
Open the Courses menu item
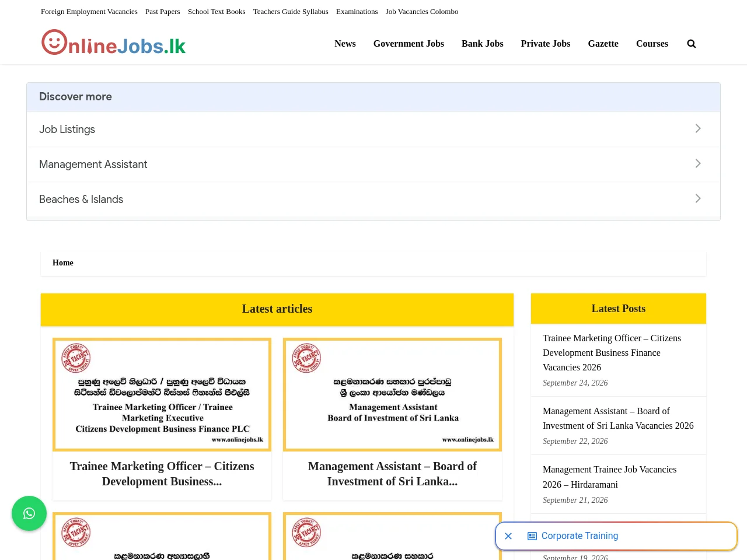652,44
